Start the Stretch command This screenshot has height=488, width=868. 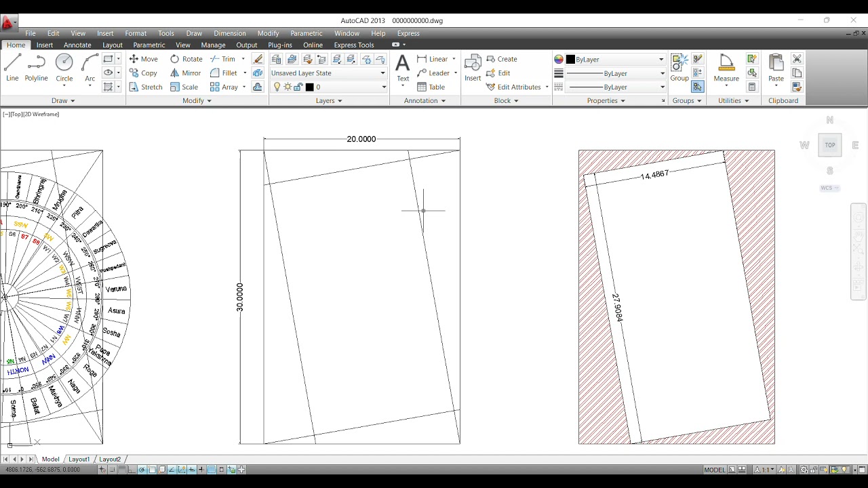(146, 87)
